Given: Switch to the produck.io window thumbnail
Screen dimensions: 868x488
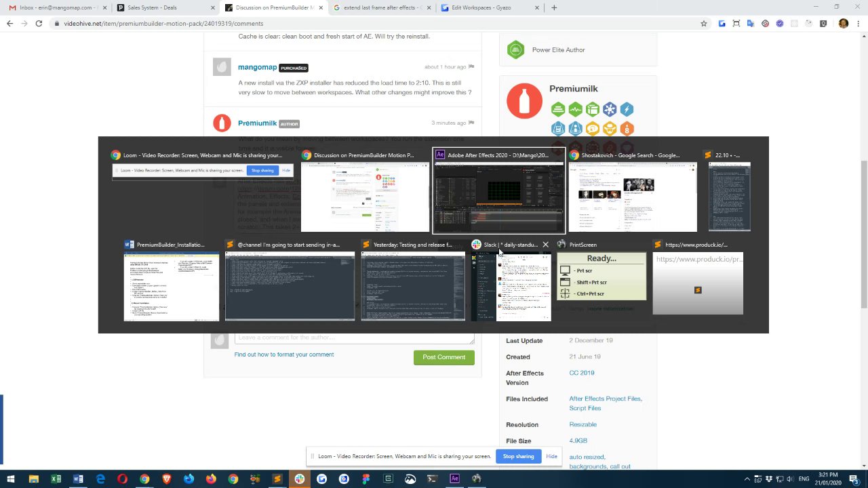Looking at the screenshot, I should point(698,277).
